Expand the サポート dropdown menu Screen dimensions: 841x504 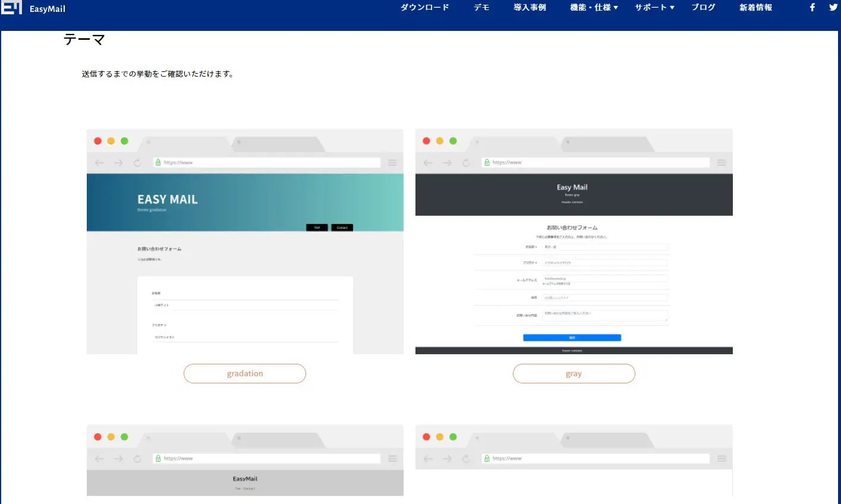click(x=654, y=8)
